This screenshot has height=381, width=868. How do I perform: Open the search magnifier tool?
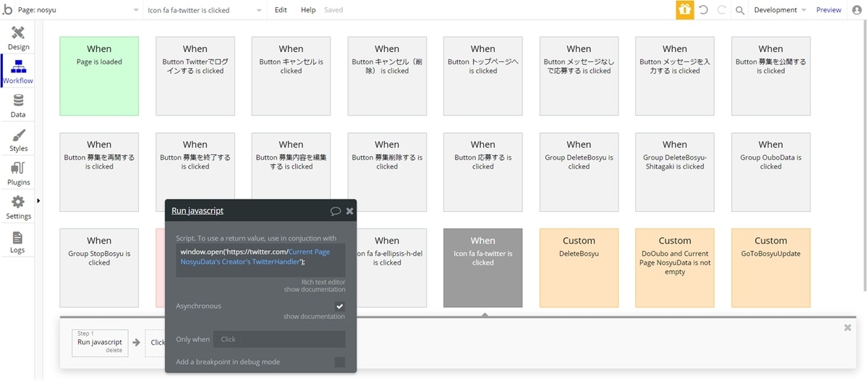[740, 10]
